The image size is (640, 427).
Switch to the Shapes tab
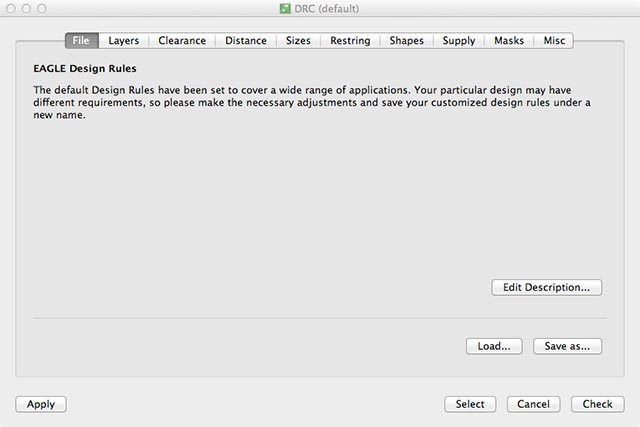pyautogui.click(x=406, y=41)
